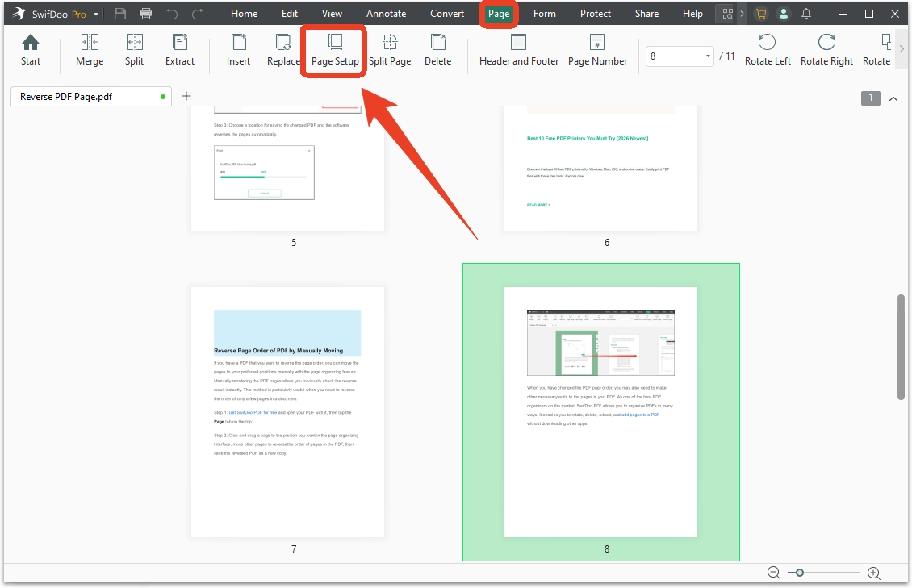Viewport: 912px width, 588px height.
Task: Open the user account icon
Action: [x=784, y=14]
